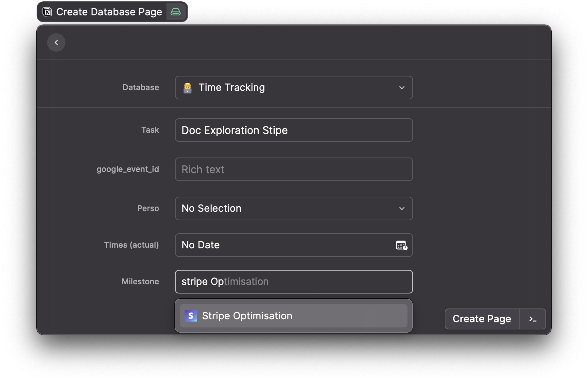The width and height of the screenshot is (588, 383).
Task: Click the Database field label
Action: click(x=141, y=88)
